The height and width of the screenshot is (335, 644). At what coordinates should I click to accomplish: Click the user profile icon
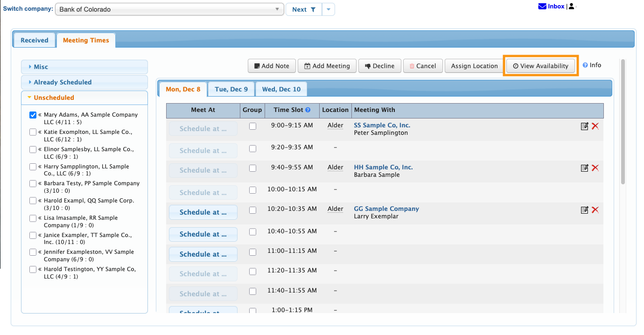(x=572, y=7)
